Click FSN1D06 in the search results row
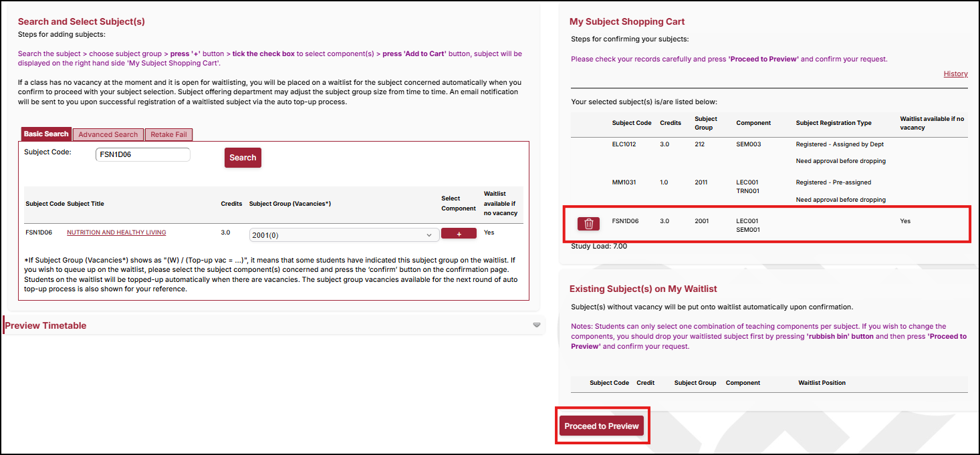Image resolution: width=980 pixels, height=455 pixels. 39,233
